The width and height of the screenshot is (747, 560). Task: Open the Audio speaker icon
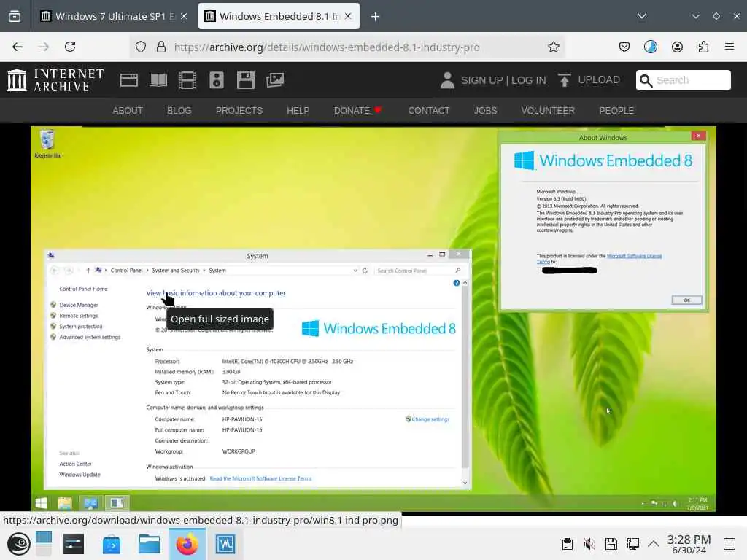(216, 80)
